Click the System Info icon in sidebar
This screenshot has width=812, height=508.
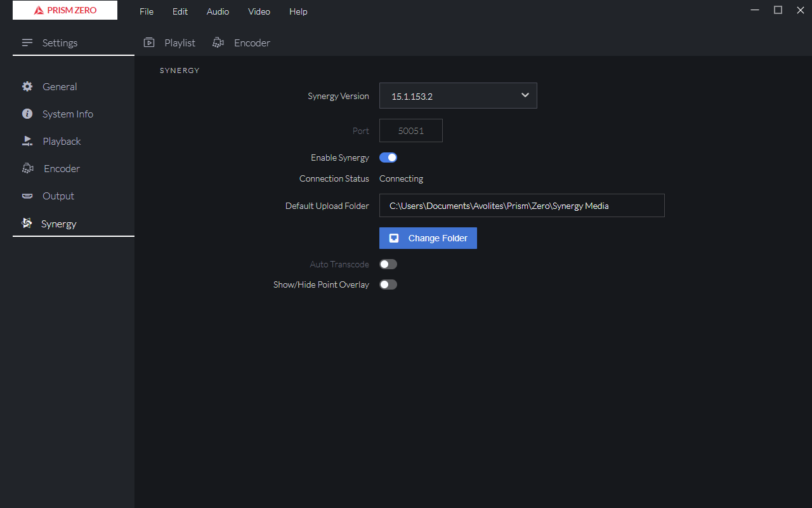(x=27, y=114)
